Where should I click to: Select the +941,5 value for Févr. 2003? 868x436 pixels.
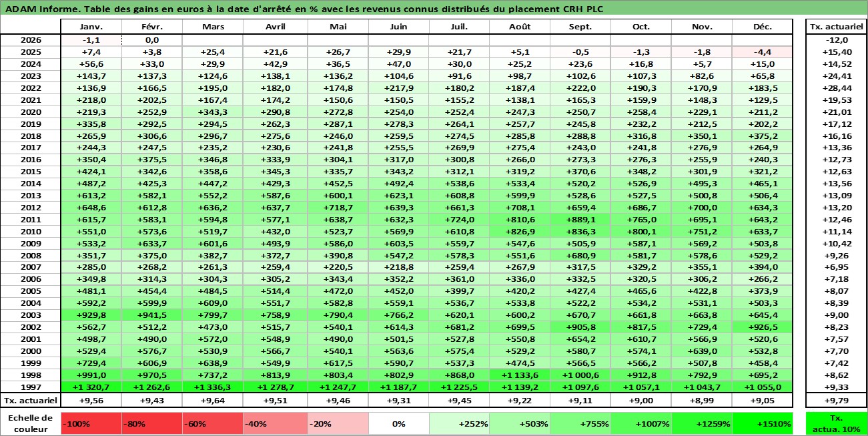coord(151,315)
